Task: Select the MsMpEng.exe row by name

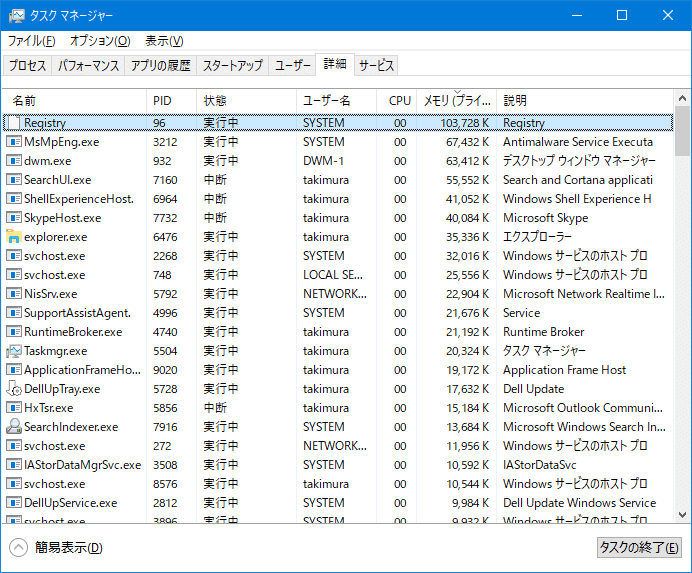Action: coord(62,142)
